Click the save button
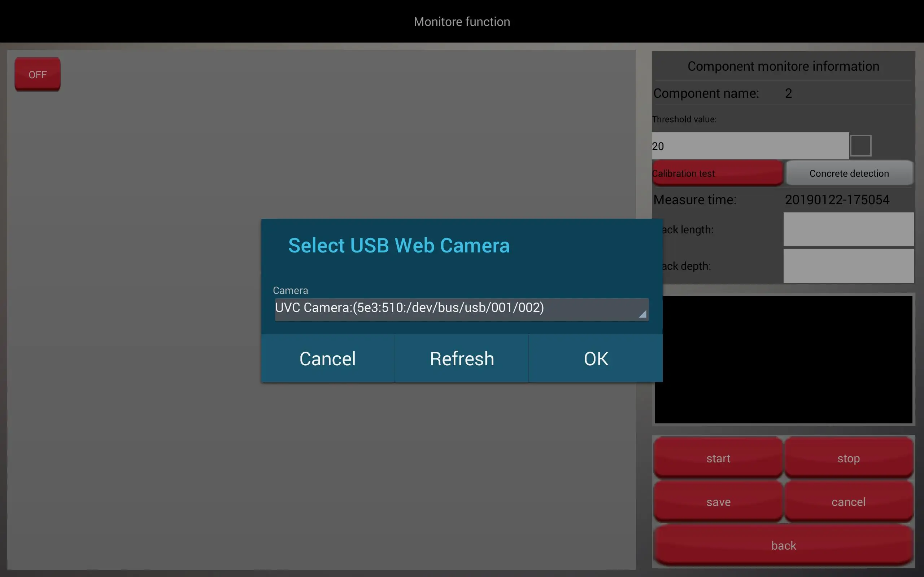The width and height of the screenshot is (924, 577). 718,501
